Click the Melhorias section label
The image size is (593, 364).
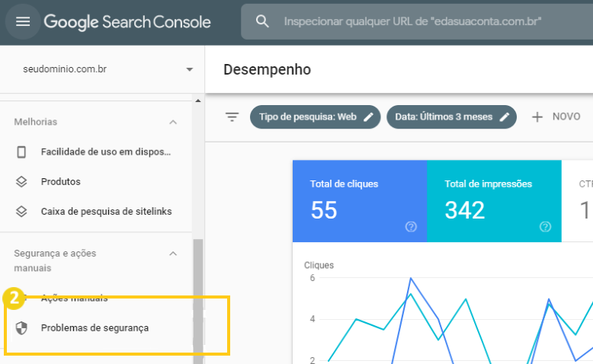pyautogui.click(x=36, y=122)
